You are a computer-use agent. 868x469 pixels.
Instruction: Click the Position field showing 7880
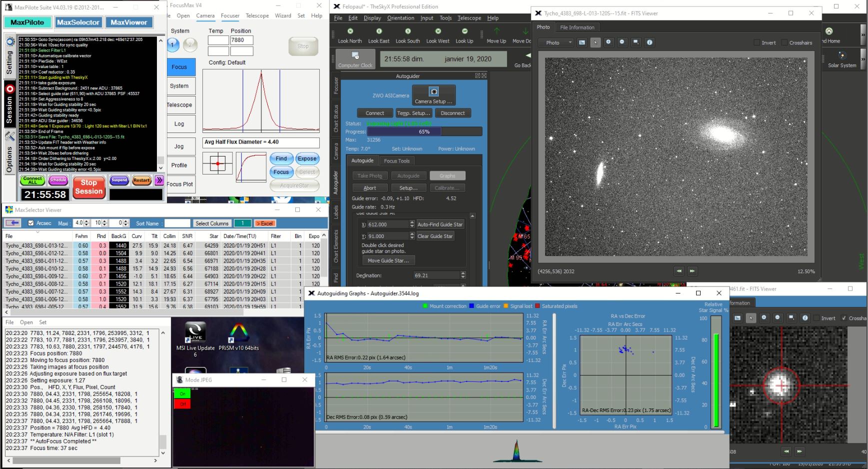[242, 40]
